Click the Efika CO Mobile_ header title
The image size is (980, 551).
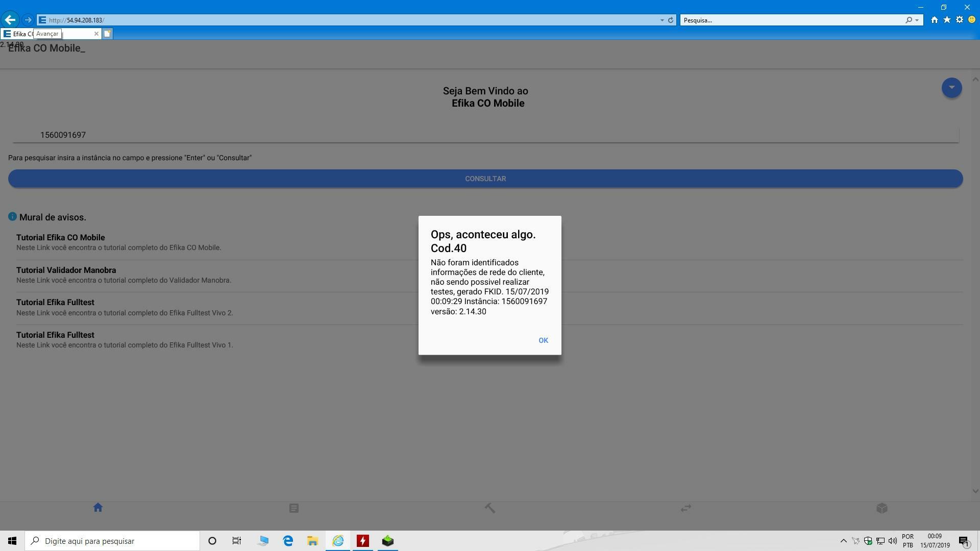[46, 48]
